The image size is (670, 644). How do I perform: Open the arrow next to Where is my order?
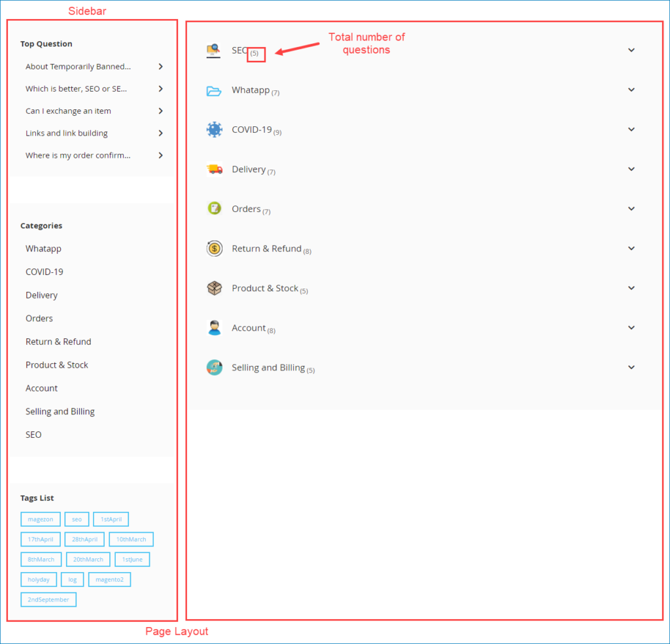coord(161,156)
